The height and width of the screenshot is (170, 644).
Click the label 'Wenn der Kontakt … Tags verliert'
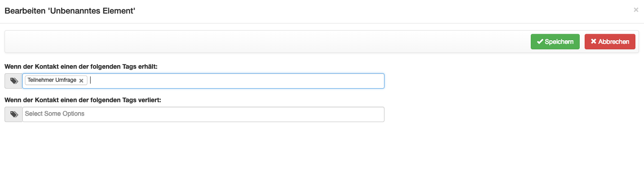(x=83, y=100)
